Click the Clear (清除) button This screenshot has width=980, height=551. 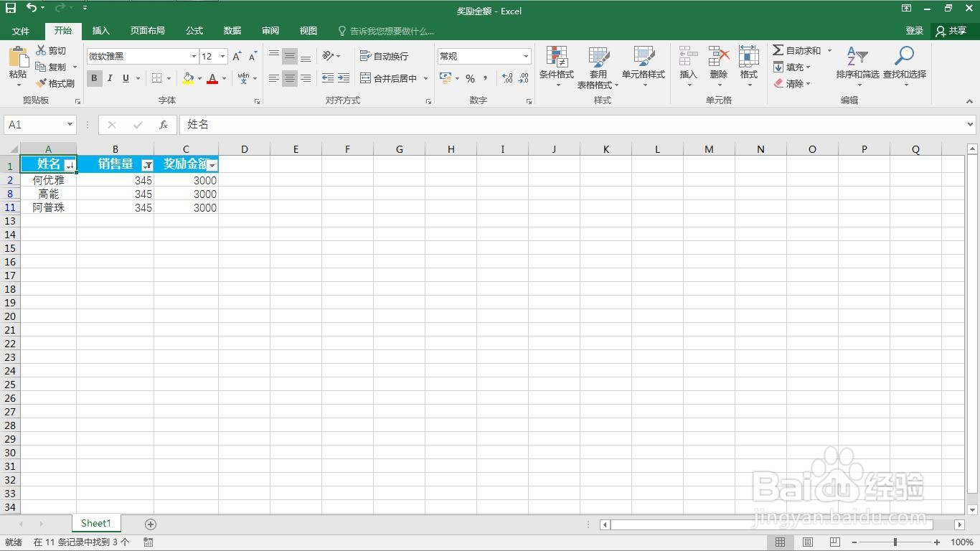tap(792, 83)
